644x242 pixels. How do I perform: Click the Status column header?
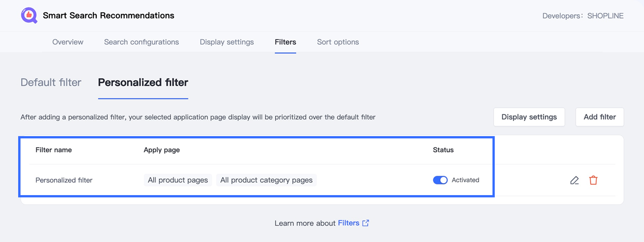pos(443,150)
